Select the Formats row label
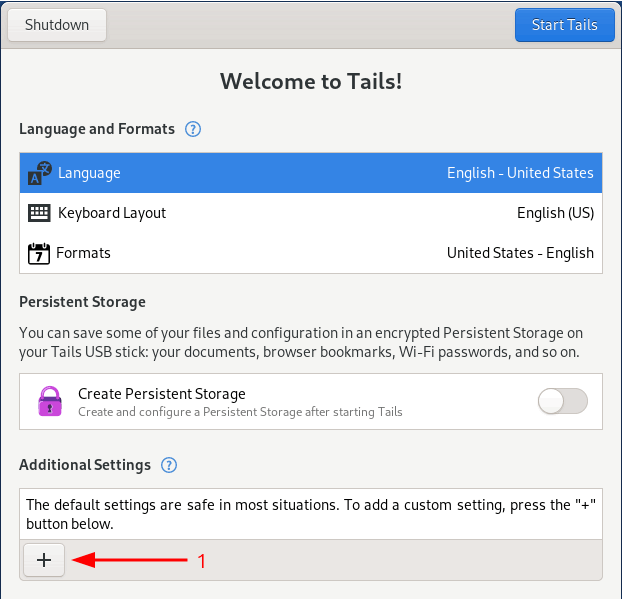The height and width of the screenshot is (601, 623). coord(83,253)
